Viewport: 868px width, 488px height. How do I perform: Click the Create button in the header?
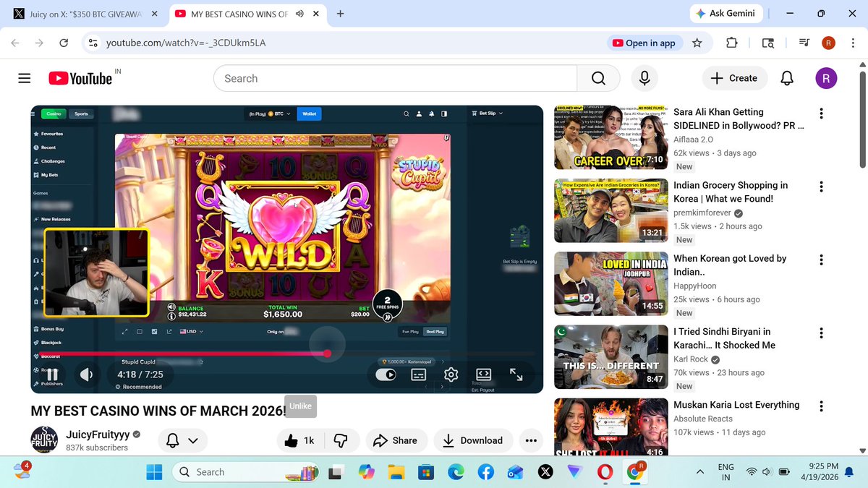[733, 78]
